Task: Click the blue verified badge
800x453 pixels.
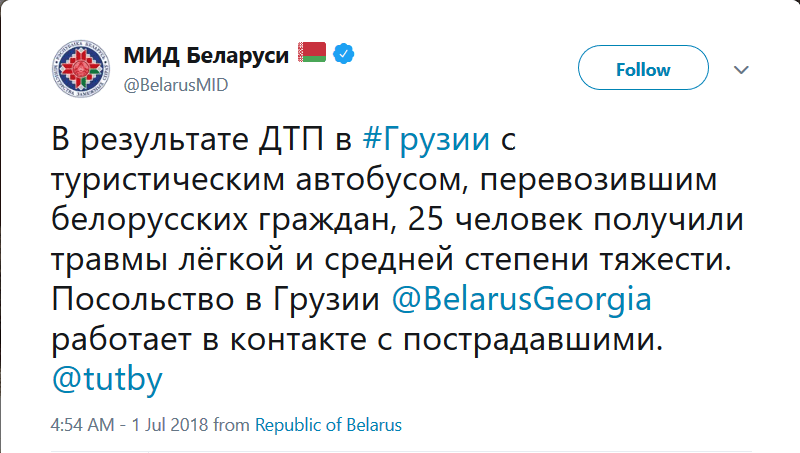Action: pos(344,53)
